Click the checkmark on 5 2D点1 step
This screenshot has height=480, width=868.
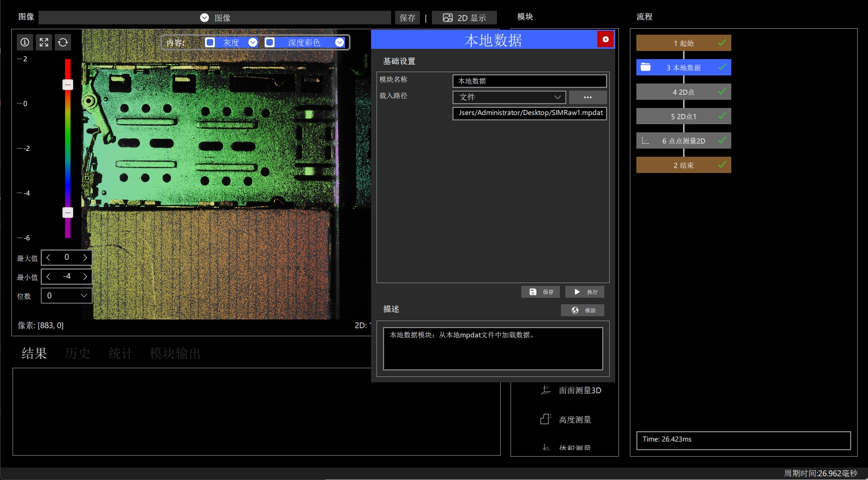pos(722,116)
